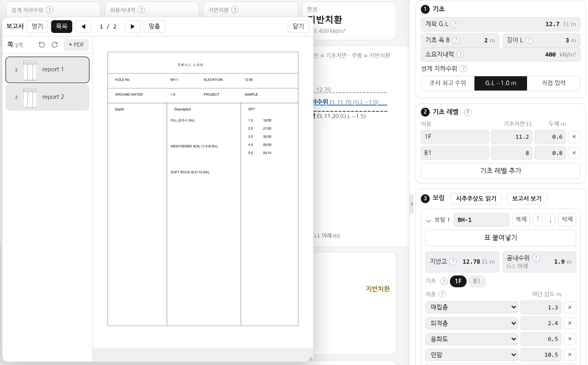Select 조사 최고 수위 groundwater option

[448, 83]
